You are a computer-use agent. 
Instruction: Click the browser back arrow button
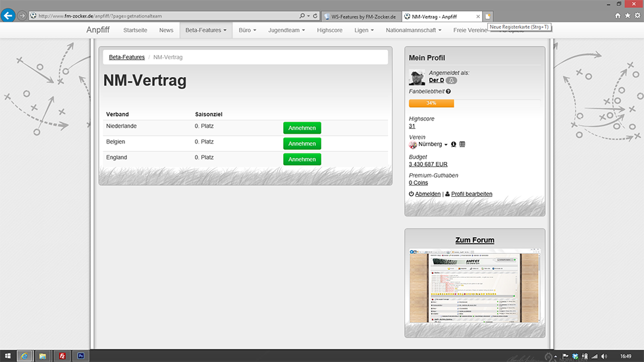[x=8, y=15]
